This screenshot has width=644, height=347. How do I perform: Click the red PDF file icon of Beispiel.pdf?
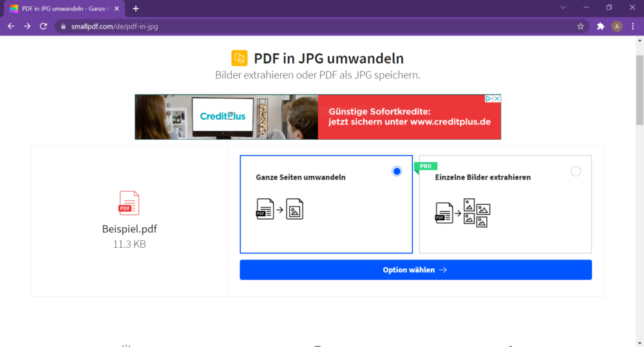click(129, 203)
